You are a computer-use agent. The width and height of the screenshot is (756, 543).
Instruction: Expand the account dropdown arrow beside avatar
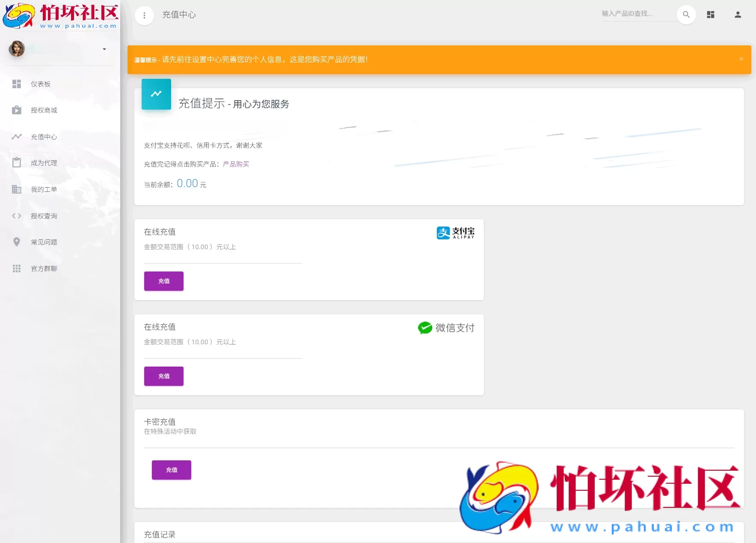tap(104, 49)
